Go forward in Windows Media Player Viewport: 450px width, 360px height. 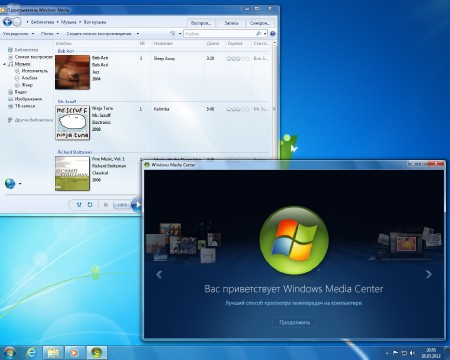[x=17, y=22]
